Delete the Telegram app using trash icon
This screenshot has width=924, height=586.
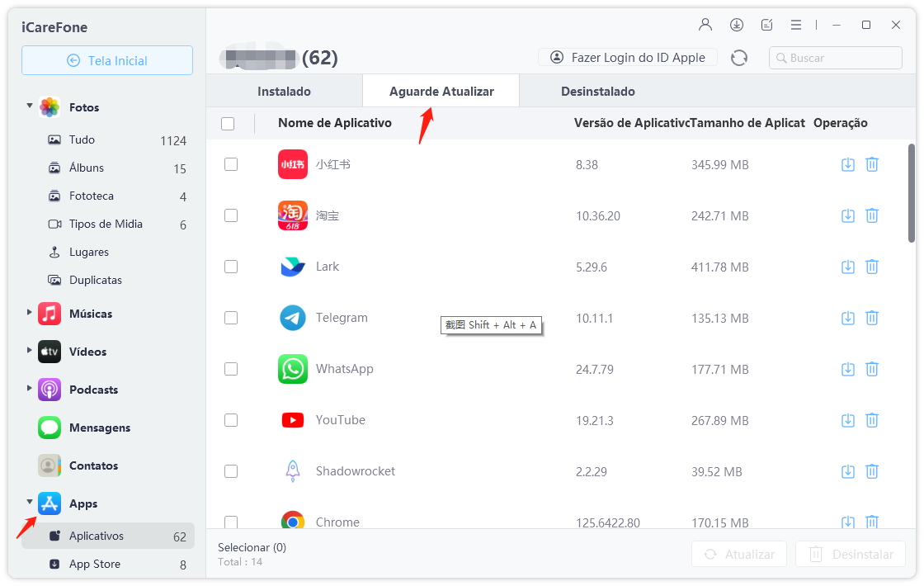[x=872, y=318]
